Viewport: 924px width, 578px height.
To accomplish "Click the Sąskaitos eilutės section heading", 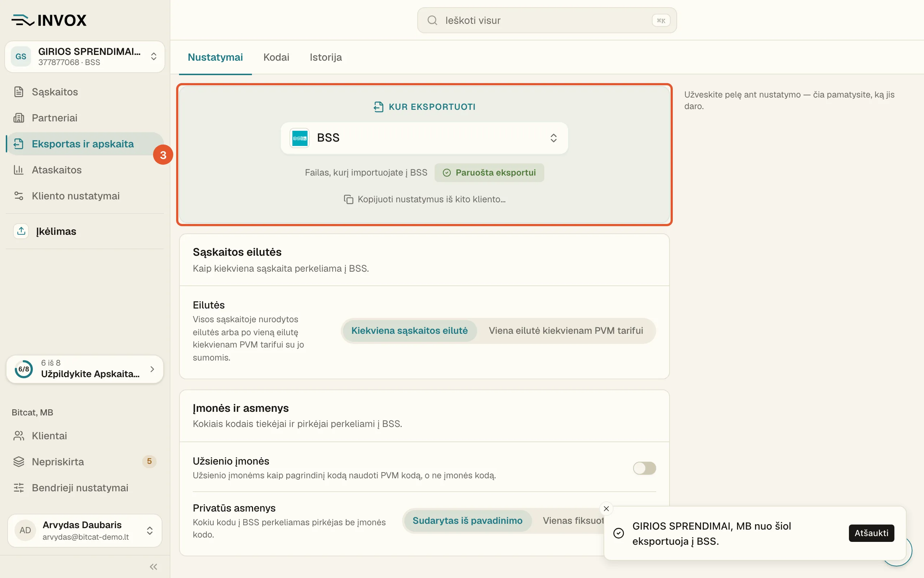I will (x=237, y=252).
